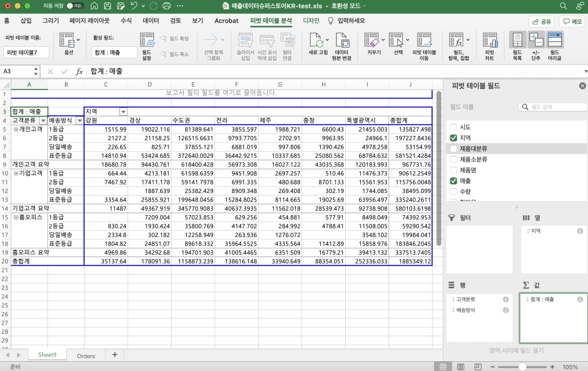Switch to Normal view in status bar
The image size is (588, 371).
click(x=443, y=367)
